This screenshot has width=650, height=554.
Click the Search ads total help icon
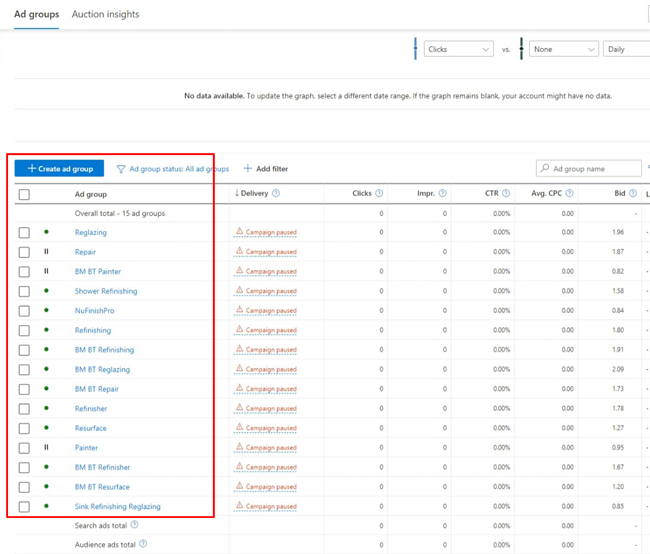(134, 525)
